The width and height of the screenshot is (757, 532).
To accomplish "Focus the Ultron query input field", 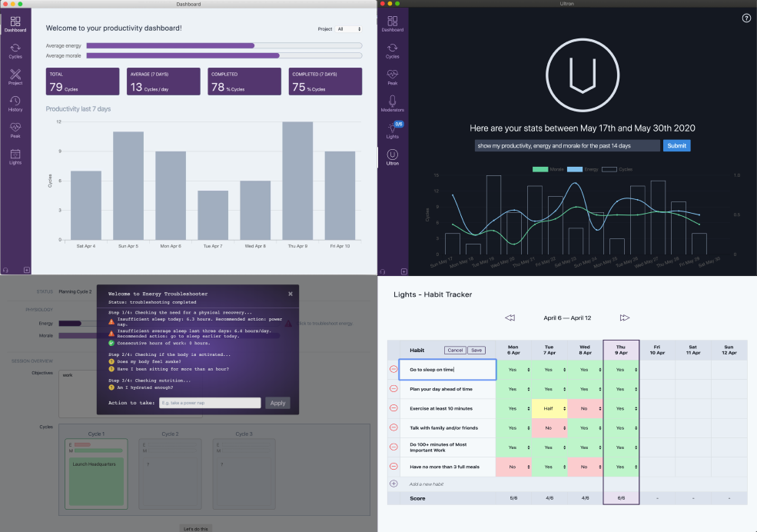I will [x=566, y=146].
